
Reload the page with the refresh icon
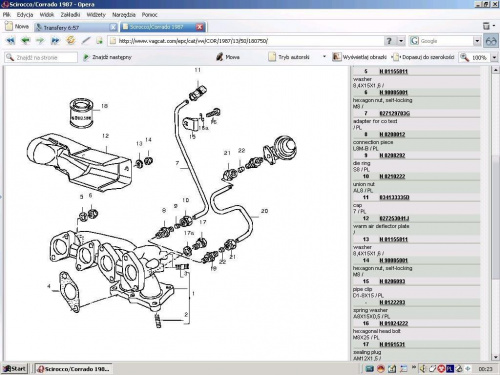[x=70, y=41]
